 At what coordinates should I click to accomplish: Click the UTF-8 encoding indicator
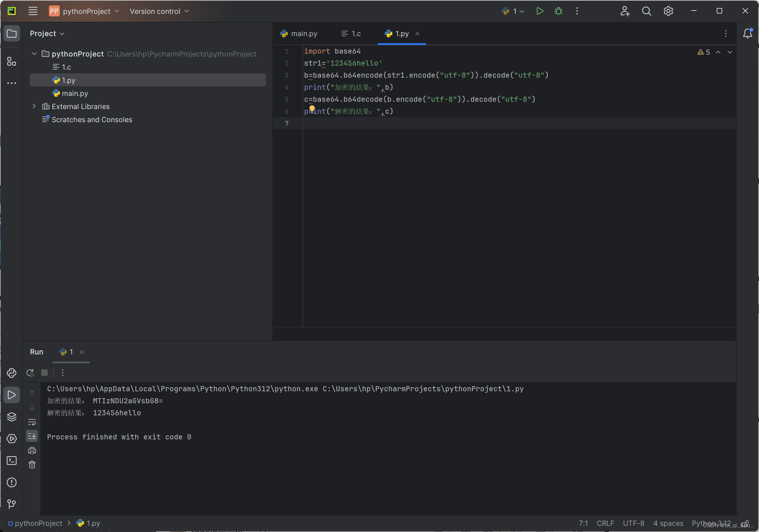(633, 523)
